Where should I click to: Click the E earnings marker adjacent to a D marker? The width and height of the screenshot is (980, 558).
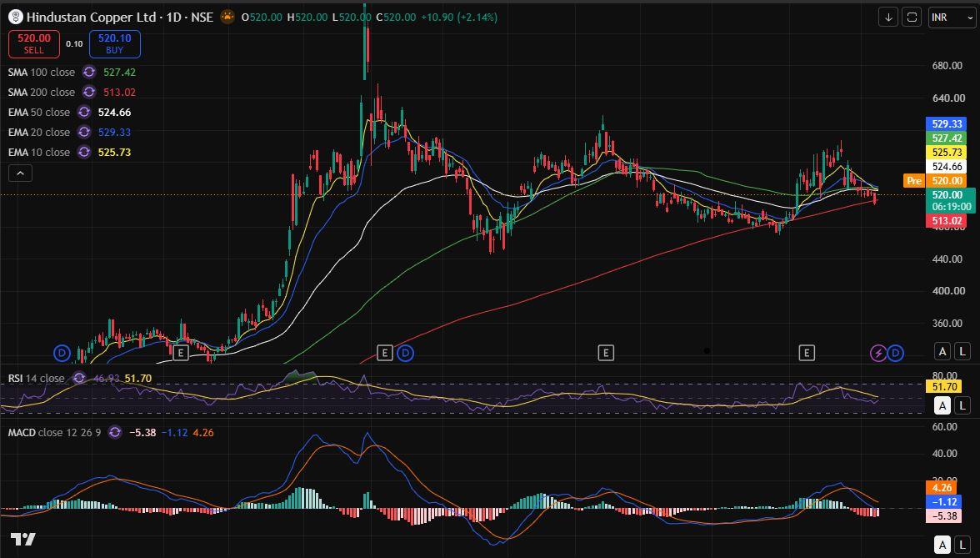[385, 354]
